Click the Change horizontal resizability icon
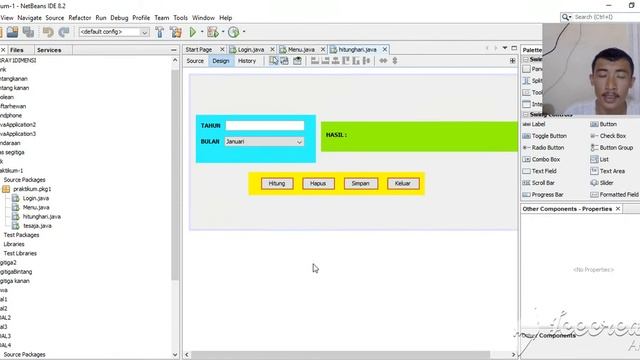Viewport: 640px width, 360px height. click(x=383, y=61)
